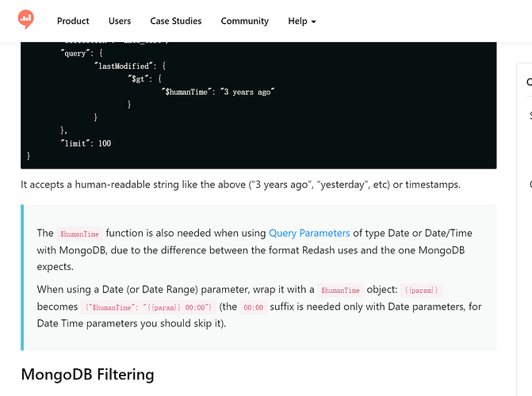Click the "limit": 100 code line
Image resolution: width=532 pixels, height=396 pixels.
86,143
